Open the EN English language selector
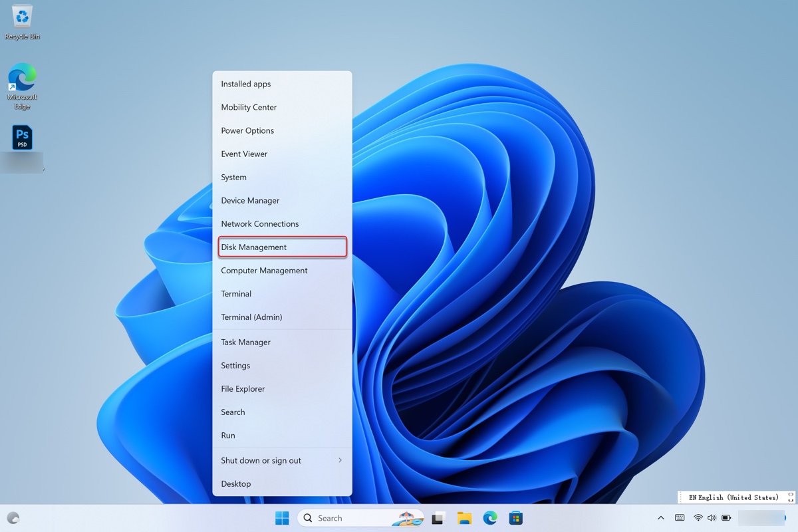 click(735, 497)
